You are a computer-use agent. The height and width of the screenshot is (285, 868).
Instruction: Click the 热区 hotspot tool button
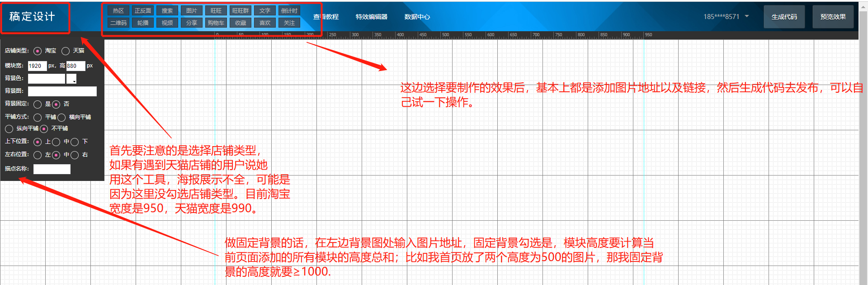118,10
